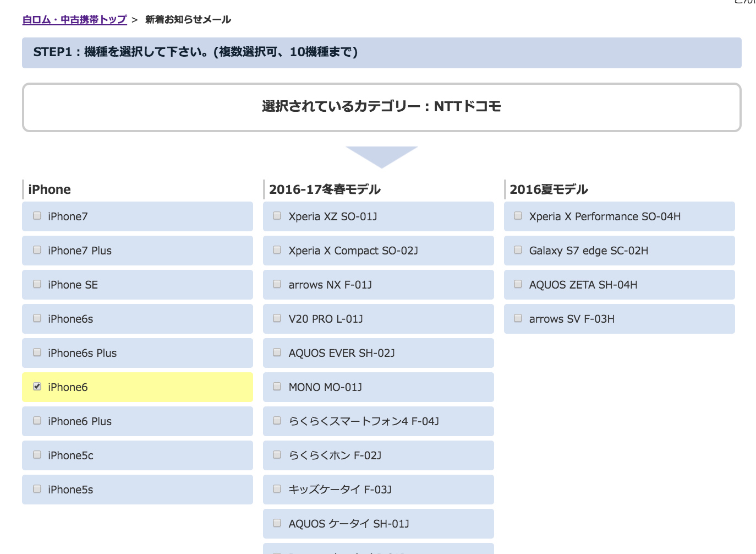Tick the キッズケータイ F-03J checkbox
The height and width of the screenshot is (554, 756).
(277, 489)
